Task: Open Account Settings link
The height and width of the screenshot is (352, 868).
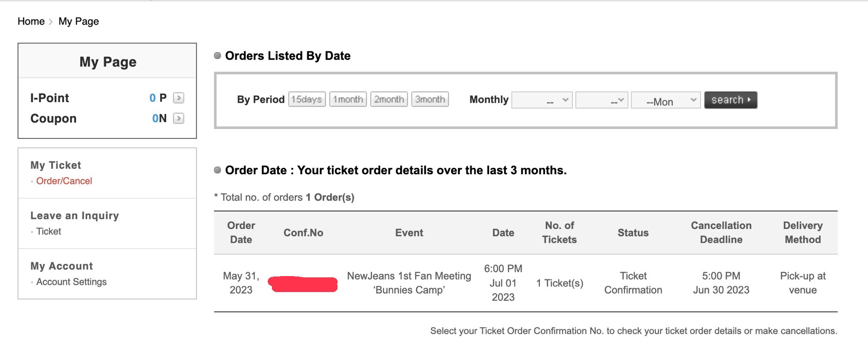Action: [71, 282]
